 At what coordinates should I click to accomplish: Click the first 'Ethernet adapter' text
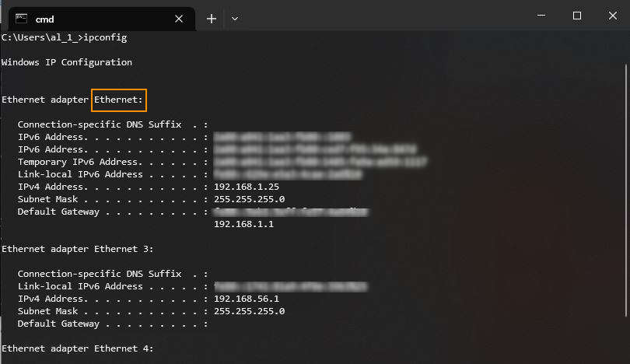(45, 100)
